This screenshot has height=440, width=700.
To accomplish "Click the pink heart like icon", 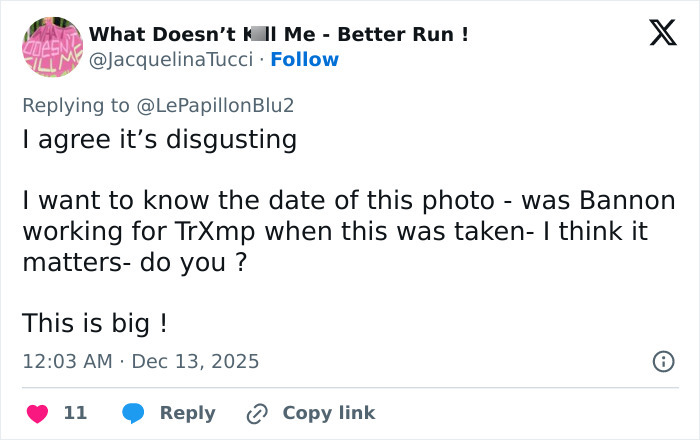I will coord(37,413).
